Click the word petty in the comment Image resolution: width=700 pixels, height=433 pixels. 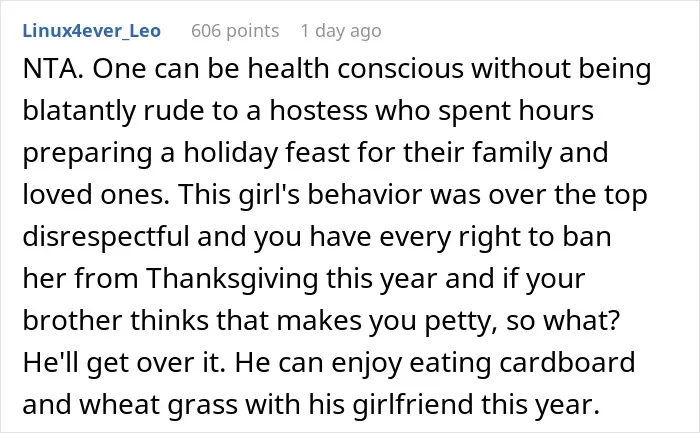coord(461,322)
